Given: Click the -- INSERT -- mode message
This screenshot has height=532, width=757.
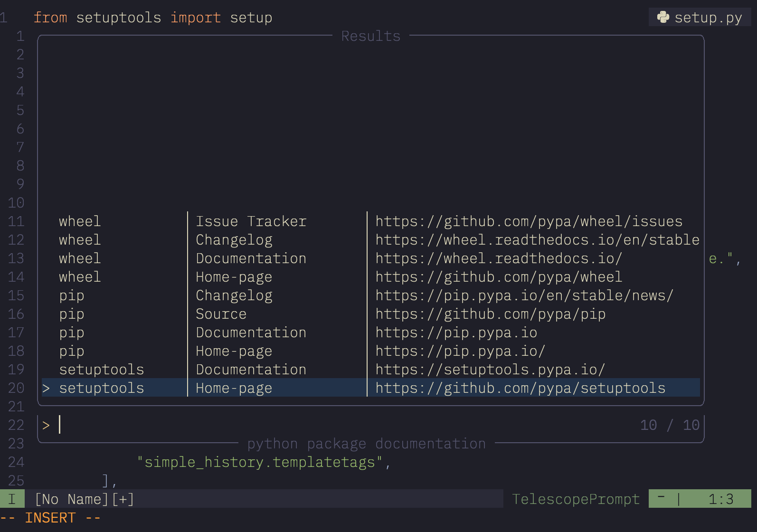Looking at the screenshot, I should [x=50, y=518].
